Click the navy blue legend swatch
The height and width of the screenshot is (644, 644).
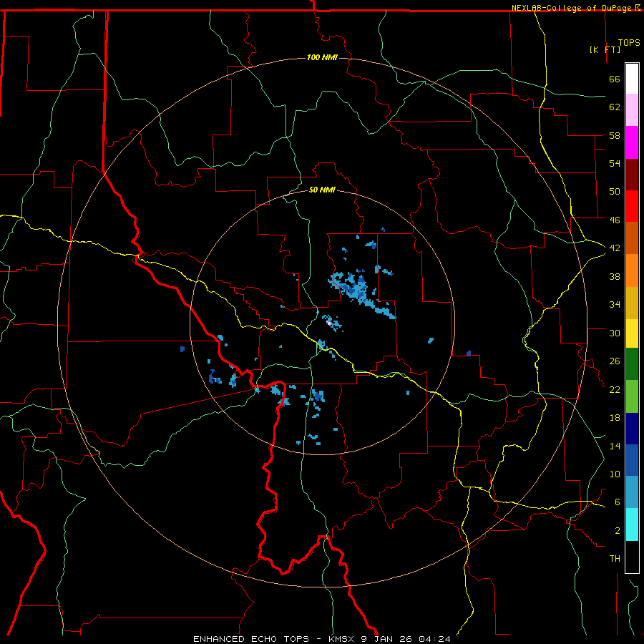tap(632, 429)
